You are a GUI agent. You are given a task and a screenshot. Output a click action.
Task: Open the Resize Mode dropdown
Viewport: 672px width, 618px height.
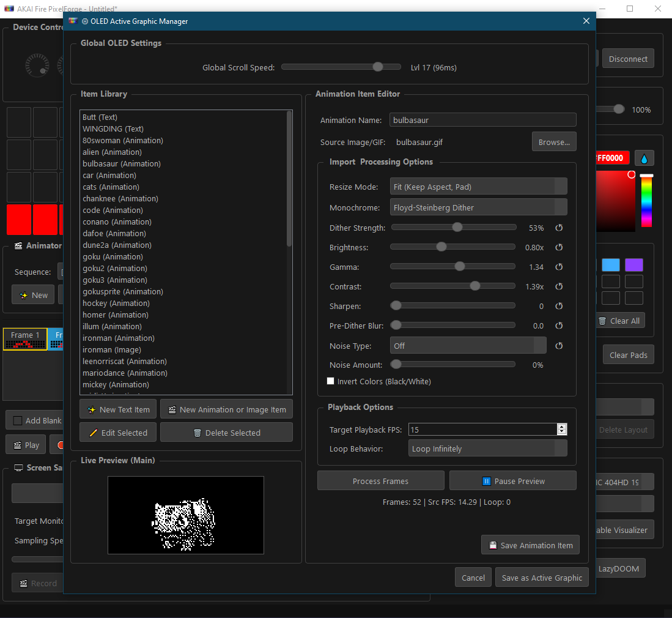coord(478,187)
